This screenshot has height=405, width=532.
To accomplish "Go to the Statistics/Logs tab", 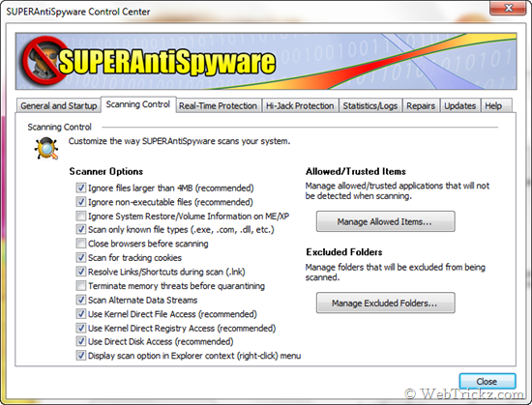I will (x=370, y=105).
